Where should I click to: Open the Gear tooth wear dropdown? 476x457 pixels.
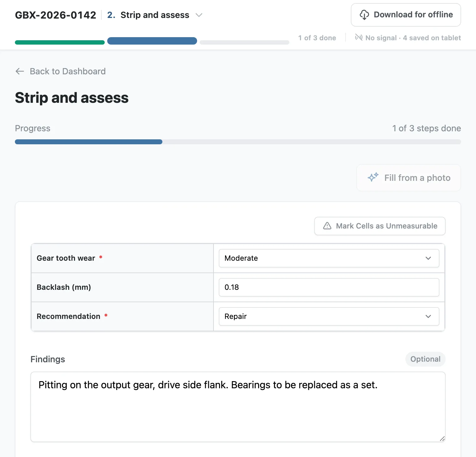click(x=329, y=258)
